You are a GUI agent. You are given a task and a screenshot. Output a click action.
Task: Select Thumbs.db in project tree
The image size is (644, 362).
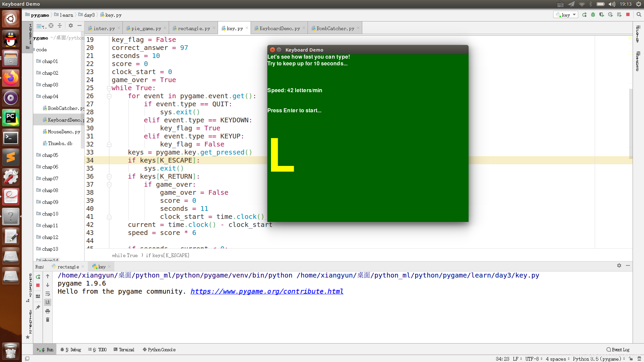click(x=58, y=143)
